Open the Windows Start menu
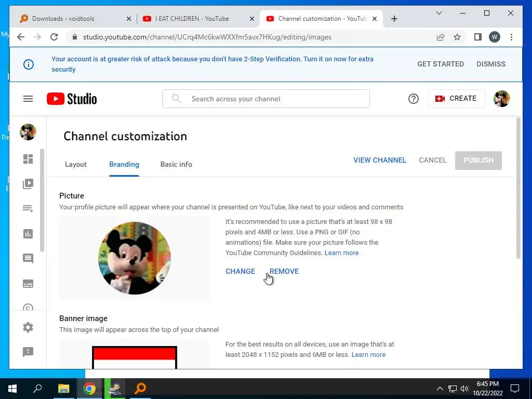The height and width of the screenshot is (399, 532). (x=12, y=389)
